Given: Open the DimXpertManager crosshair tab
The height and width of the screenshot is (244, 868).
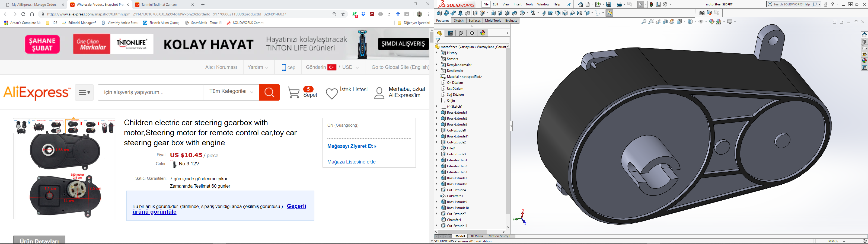Looking at the screenshot, I should pos(472,33).
